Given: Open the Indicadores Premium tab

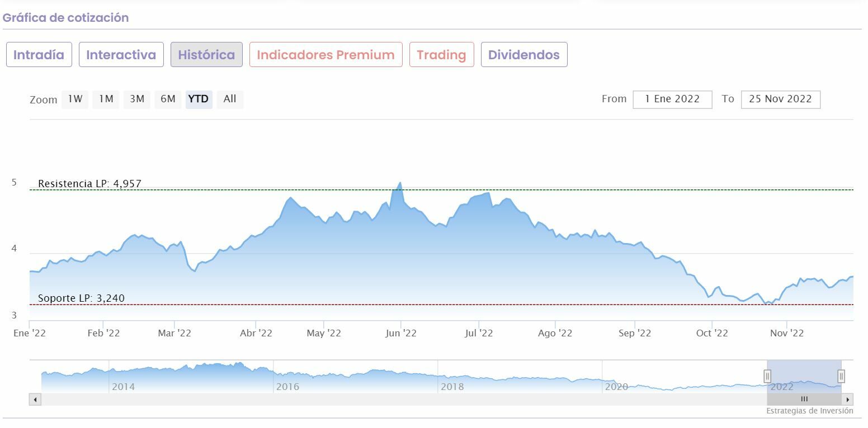Looking at the screenshot, I should 325,55.
